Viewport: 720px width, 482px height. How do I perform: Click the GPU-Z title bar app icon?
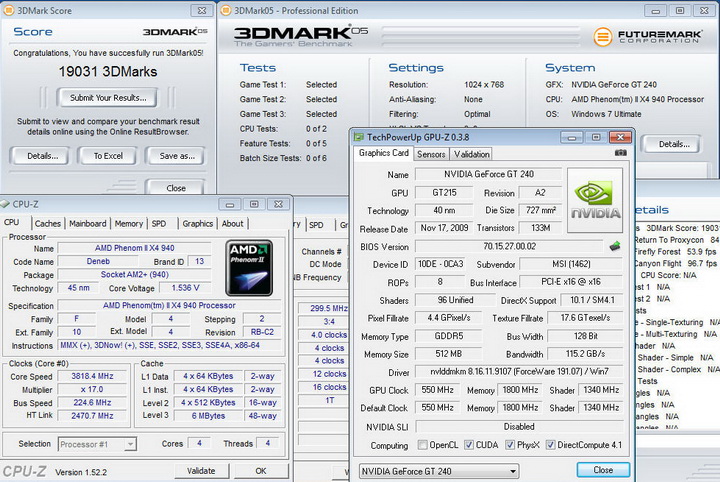point(359,137)
